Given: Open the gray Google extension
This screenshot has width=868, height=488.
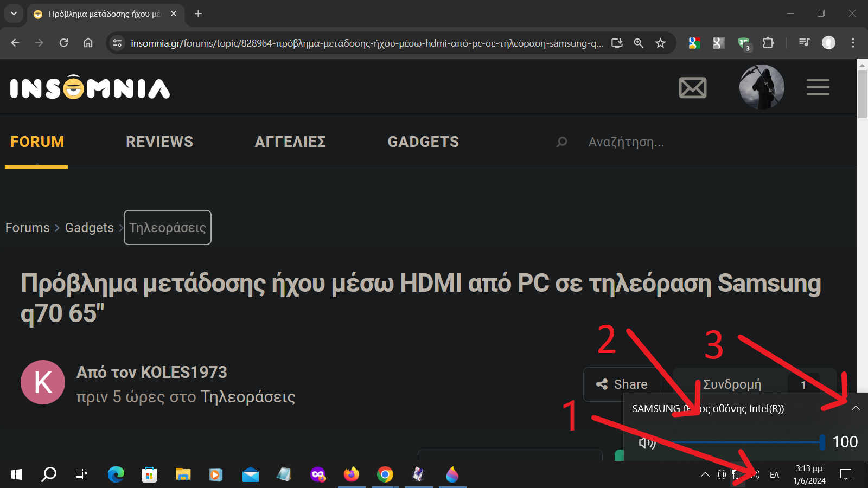Looking at the screenshot, I should [719, 43].
